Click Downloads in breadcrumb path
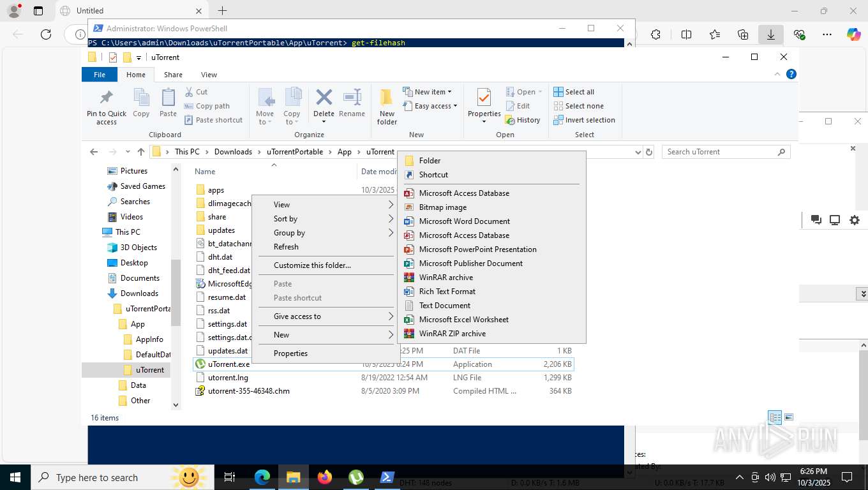This screenshot has width=868, height=490. point(233,152)
